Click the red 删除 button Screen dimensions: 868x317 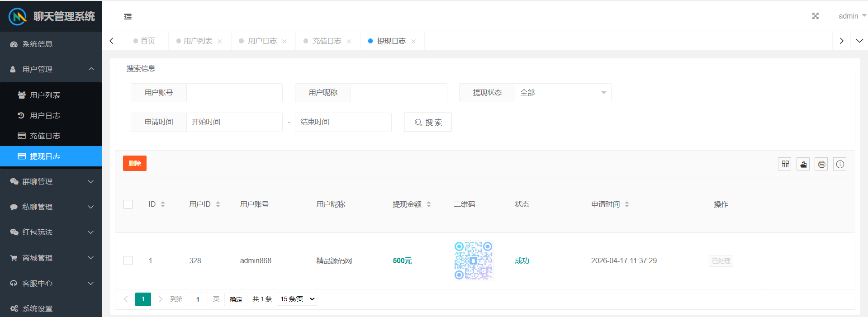point(134,163)
